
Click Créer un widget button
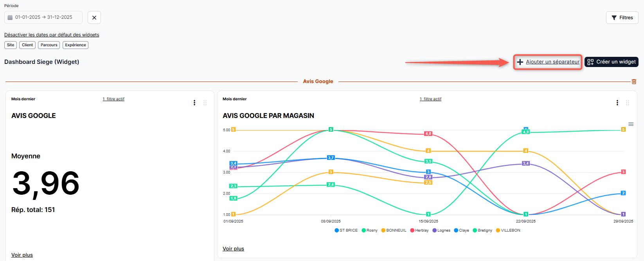coord(612,62)
